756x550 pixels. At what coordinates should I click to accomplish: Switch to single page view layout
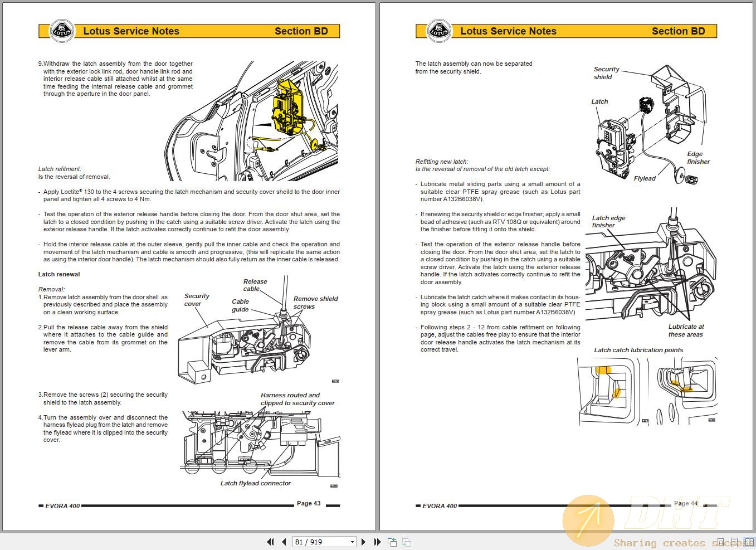point(720,542)
